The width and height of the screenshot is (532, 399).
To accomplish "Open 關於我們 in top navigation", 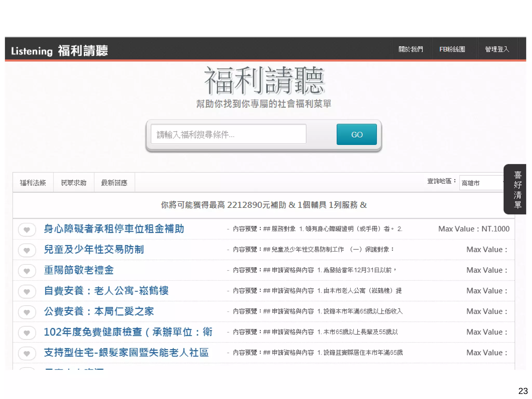I will click(411, 49).
